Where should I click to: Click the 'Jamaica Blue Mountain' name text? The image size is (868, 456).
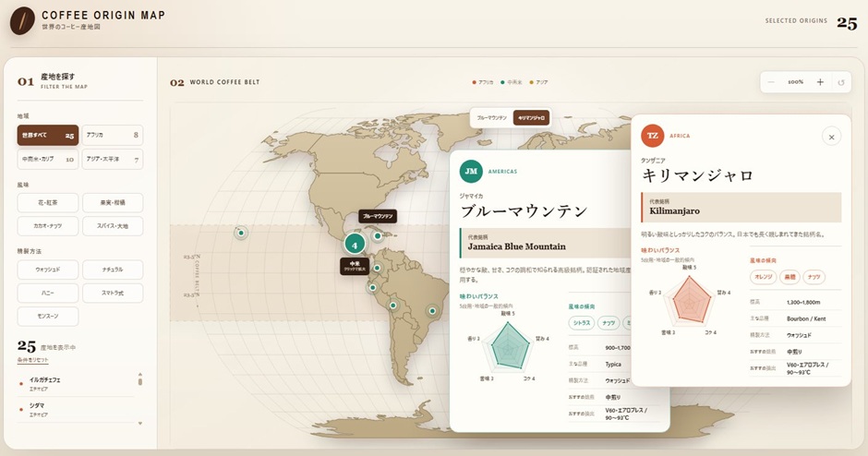point(516,246)
